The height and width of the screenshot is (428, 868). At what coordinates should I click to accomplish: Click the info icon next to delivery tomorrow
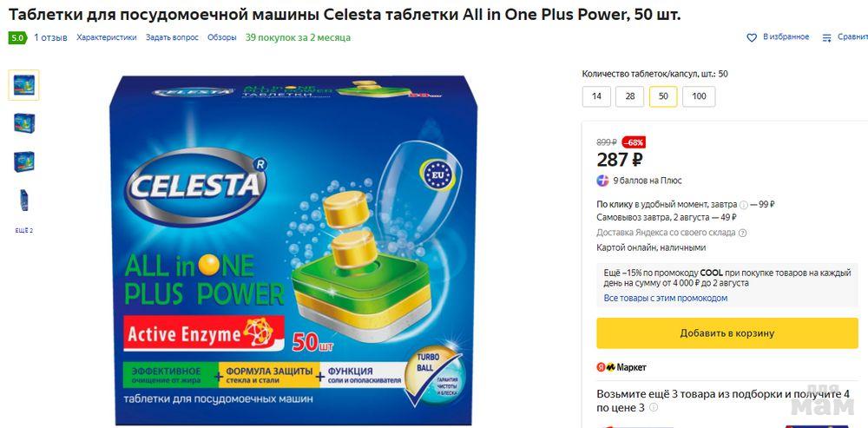tap(744, 204)
